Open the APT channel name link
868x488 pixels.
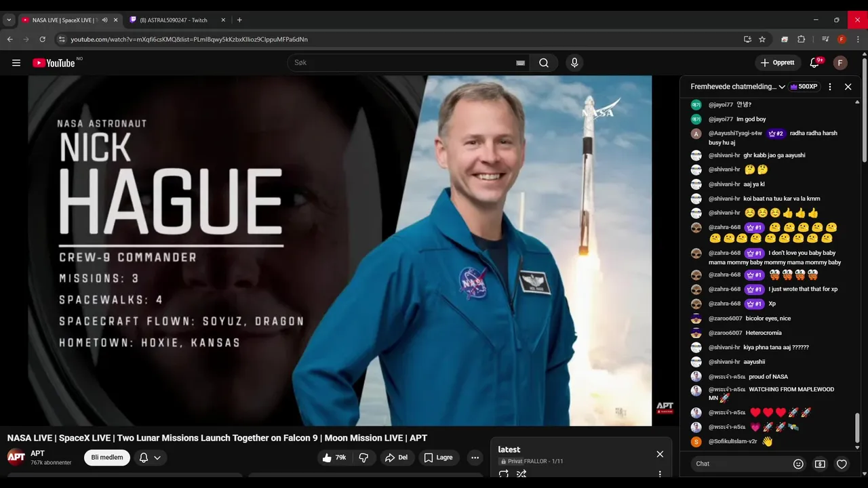(x=37, y=453)
